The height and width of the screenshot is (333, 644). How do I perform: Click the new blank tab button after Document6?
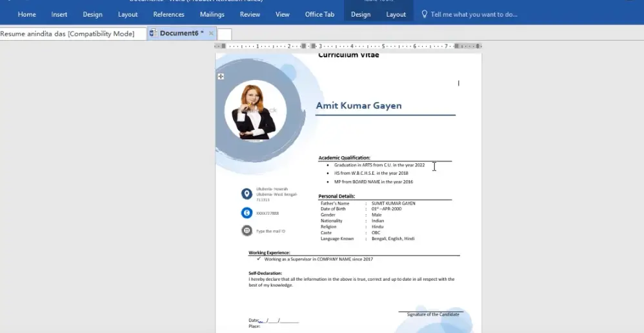click(225, 34)
